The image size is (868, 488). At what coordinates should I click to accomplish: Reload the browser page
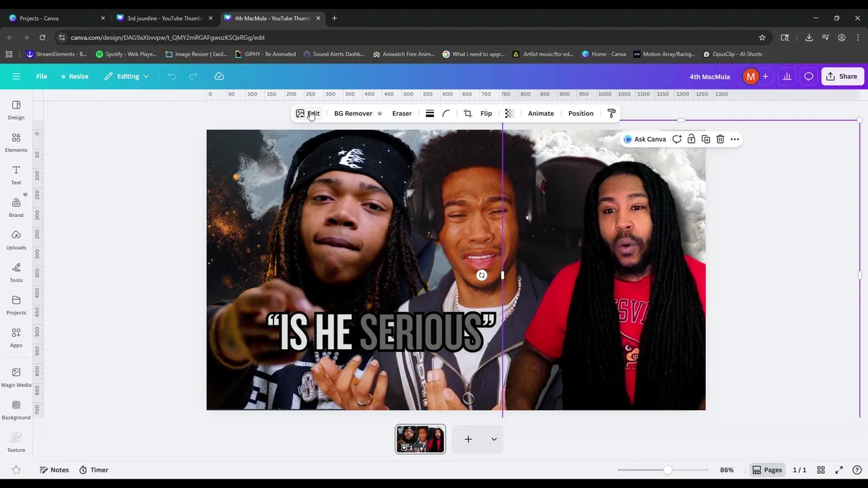coord(42,37)
